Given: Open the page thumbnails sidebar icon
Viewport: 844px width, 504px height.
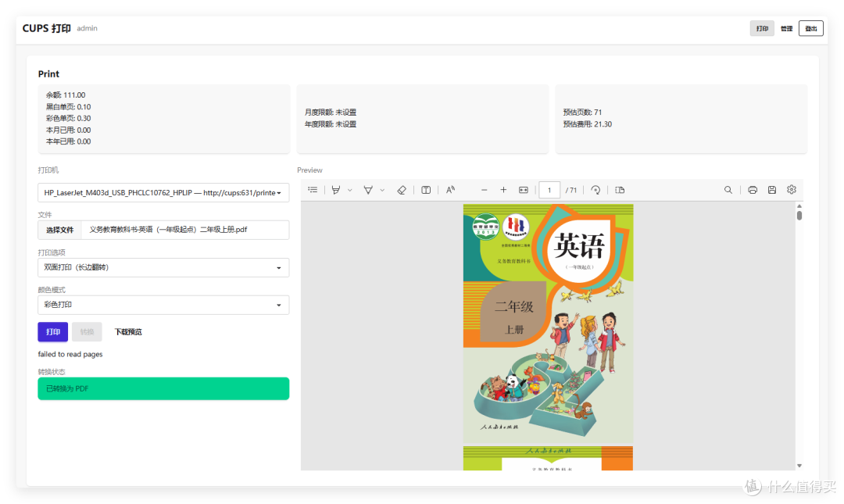Looking at the screenshot, I should [312, 189].
